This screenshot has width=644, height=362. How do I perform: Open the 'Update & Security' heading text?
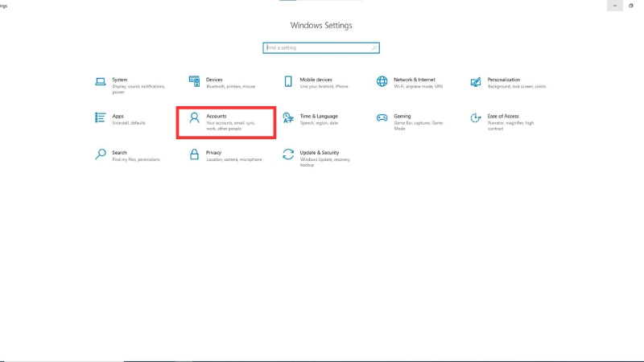[x=320, y=152]
